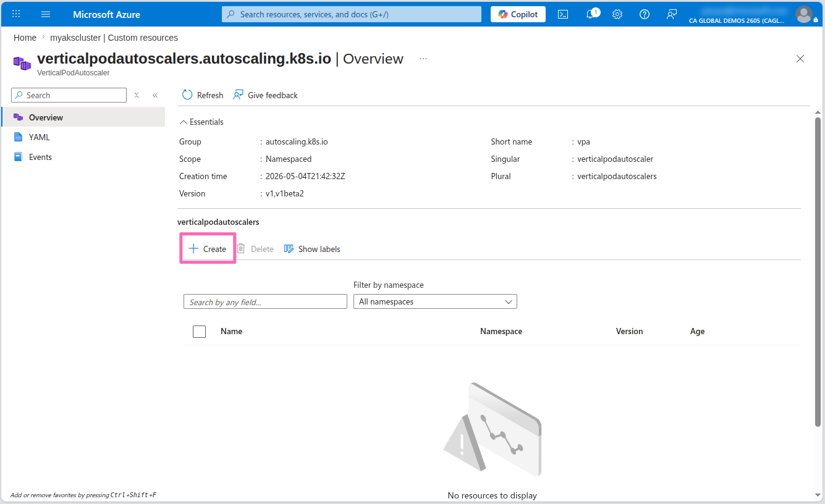Click Show labels
The width and height of the screenshot is (825, 504).
pyautogui.click(x=312, y=249)
